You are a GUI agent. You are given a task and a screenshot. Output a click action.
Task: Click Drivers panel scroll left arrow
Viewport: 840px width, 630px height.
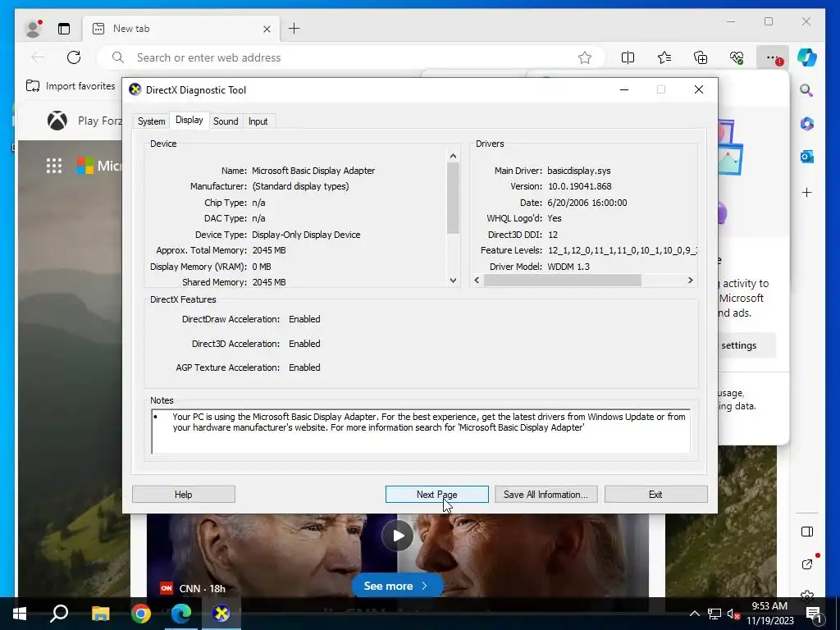(x=477, y=281)
